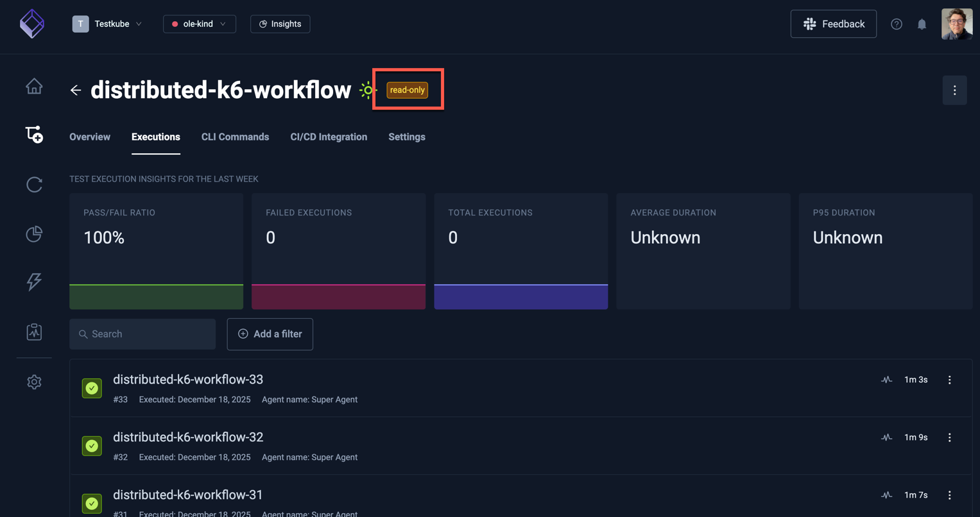
Task: Click the execution trend icon next to 1m 3s
Action: tap(886, 379)
